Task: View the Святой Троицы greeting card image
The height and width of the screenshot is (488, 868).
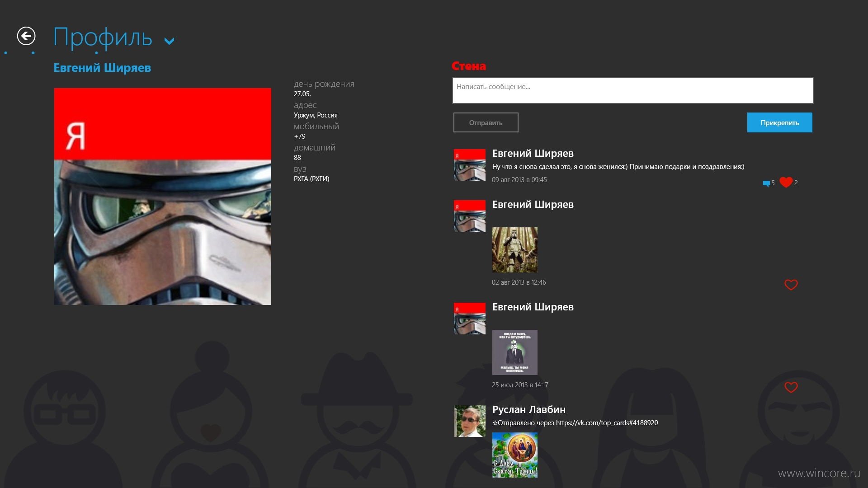Action: 515,455
